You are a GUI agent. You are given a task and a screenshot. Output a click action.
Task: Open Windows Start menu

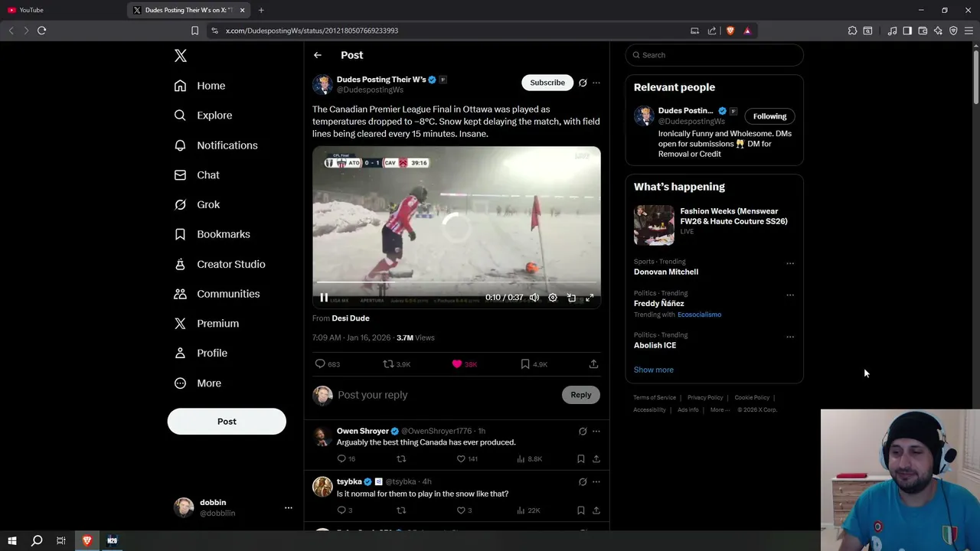point(12,541)
